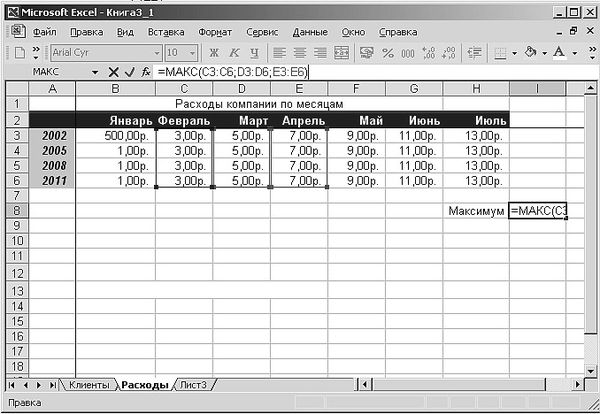This screenshot has width=600, height=414.
Task: Center-align the cell text
Action: tap(300, 52)
